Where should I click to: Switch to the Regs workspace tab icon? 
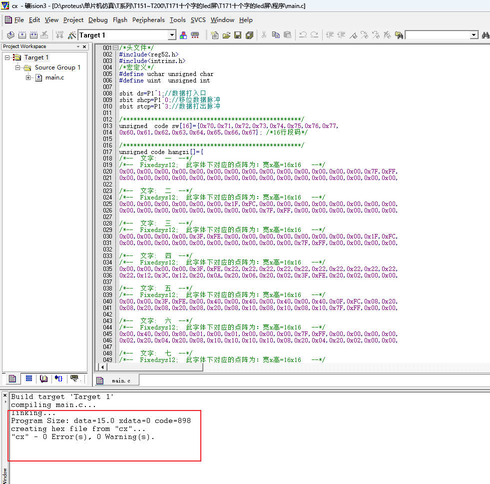29,379
